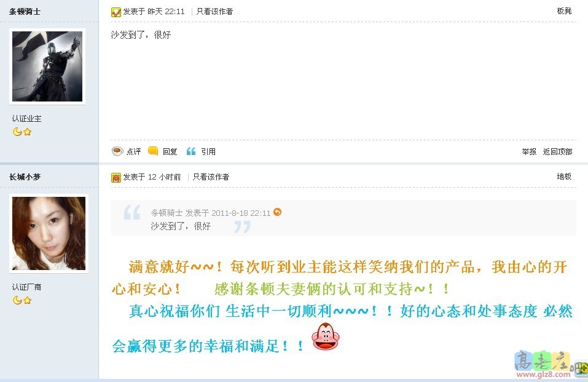Open the username link 长城小梦
Screen dimensions: 588x382
point(25,177)
